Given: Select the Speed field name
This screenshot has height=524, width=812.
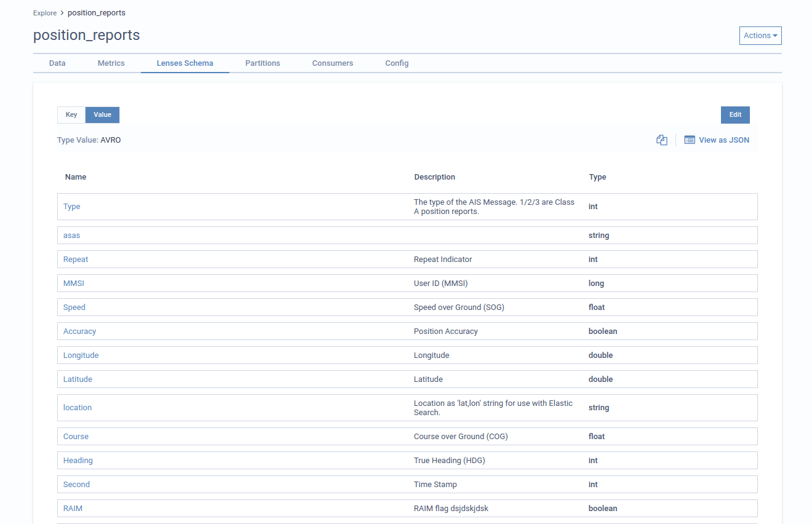Looking at the screenshot, I should tap(74, 308).
